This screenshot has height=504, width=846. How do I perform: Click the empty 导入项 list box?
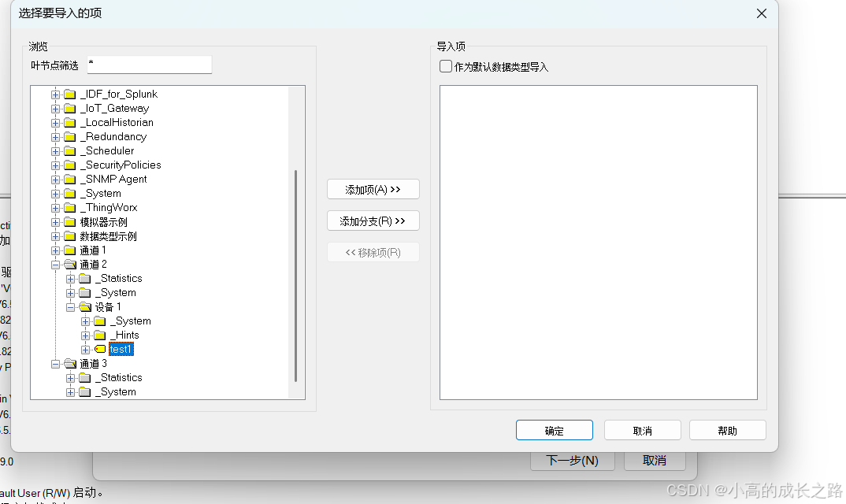pyautogui.click(x=599, y=243)
